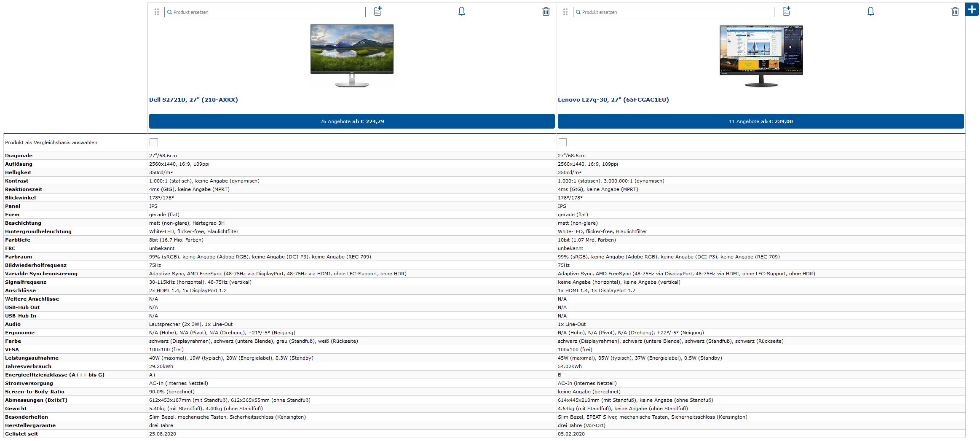Select Lenovo L27q-30 as comparison base checkbox
The height and width of the screenshot is (441, 980).
(x=562, y=143)
